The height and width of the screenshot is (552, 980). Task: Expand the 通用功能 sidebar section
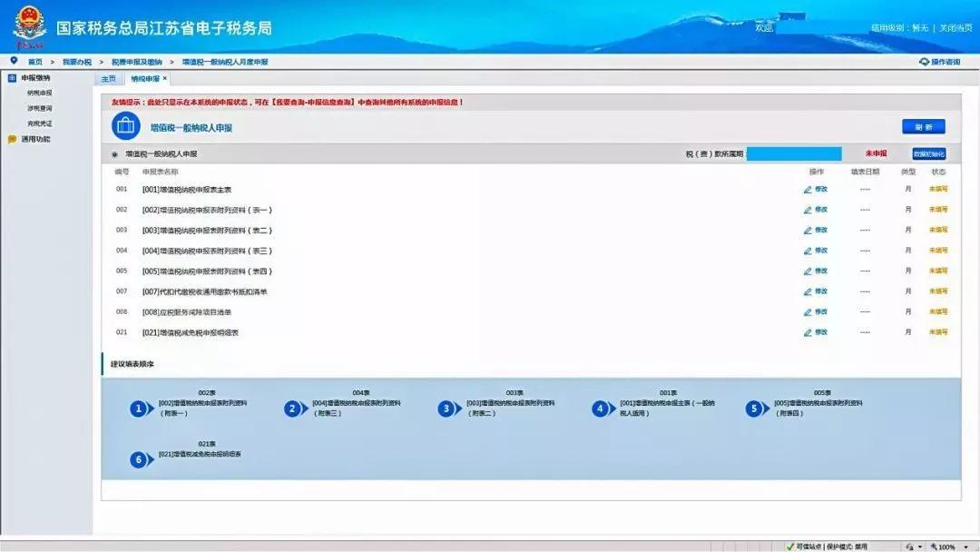click(35, 139)
